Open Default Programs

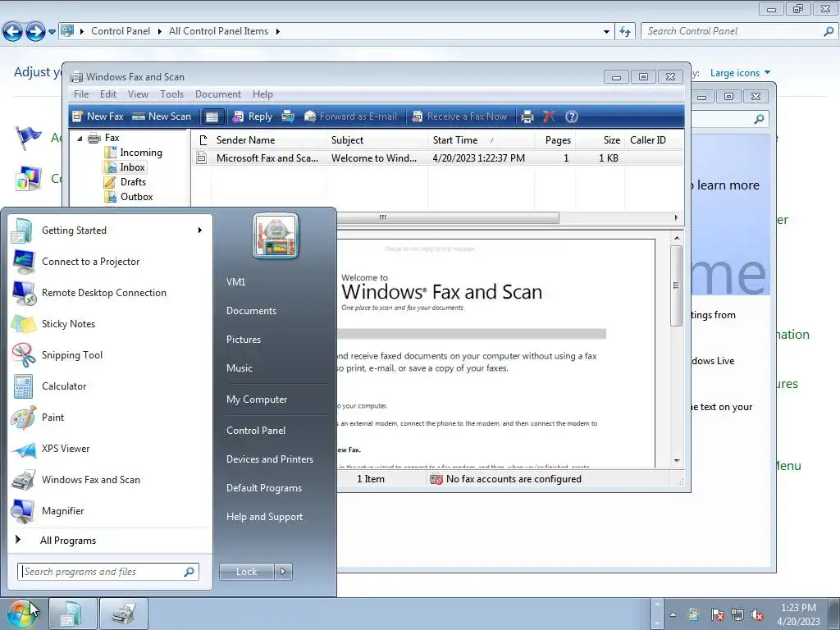click(263, 488)
